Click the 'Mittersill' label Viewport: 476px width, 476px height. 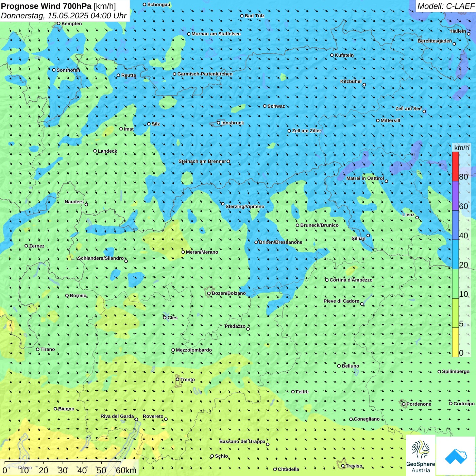[x=390, y=120]
